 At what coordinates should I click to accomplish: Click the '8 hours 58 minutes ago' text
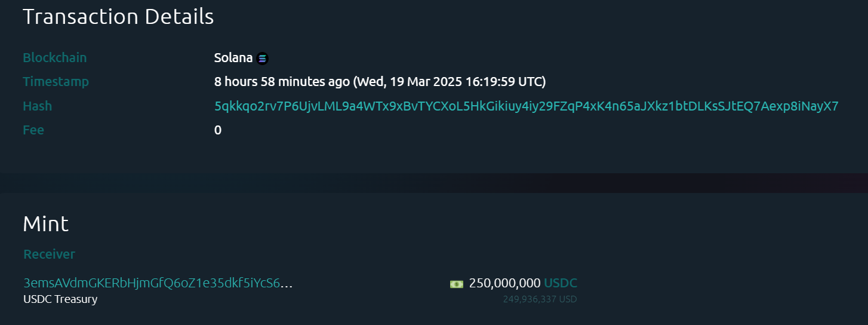point(282,81)
